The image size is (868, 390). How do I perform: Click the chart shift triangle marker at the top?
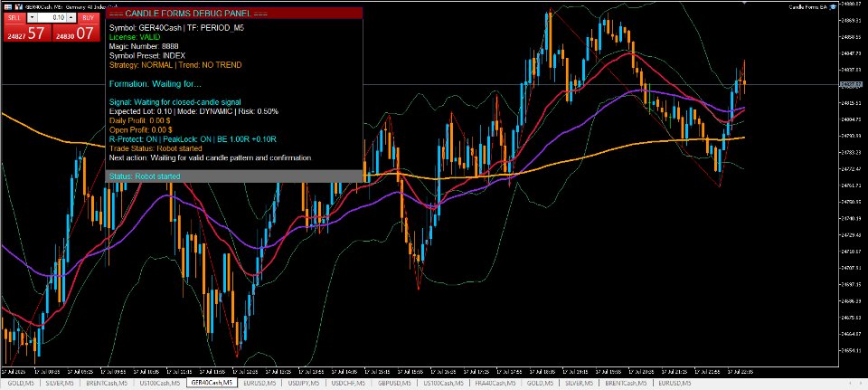pyautogui.click(x=744, y=3)
